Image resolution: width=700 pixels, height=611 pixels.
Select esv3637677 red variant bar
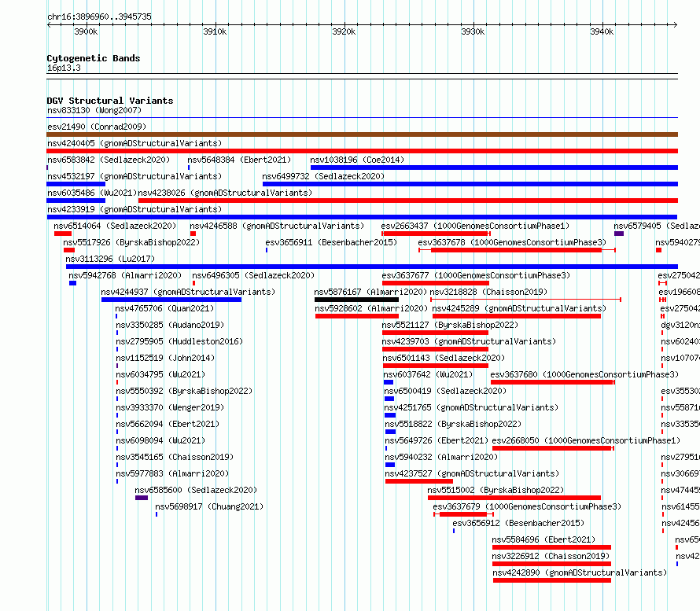click(436, 283)
